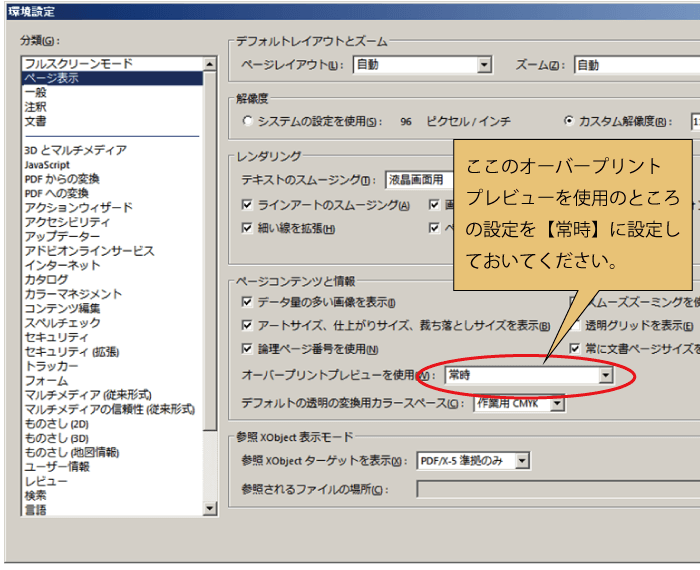The image size is (700, 570).
Task: Select the カスタム解像度 radio button
Action: click(569, 121)
